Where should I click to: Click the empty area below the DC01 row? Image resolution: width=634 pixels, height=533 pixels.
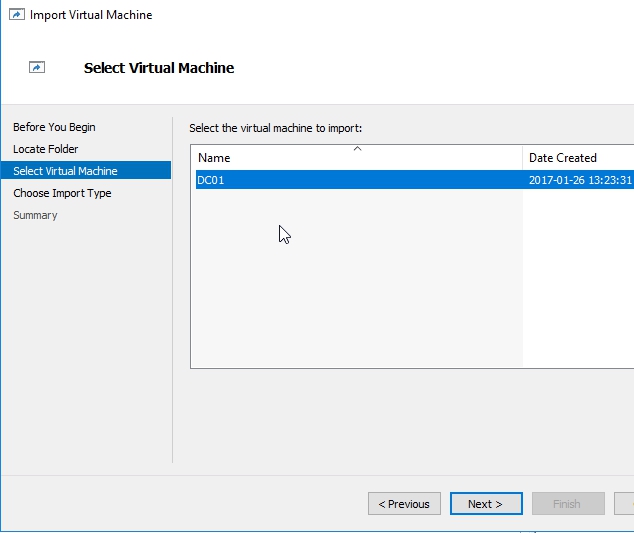356,280
